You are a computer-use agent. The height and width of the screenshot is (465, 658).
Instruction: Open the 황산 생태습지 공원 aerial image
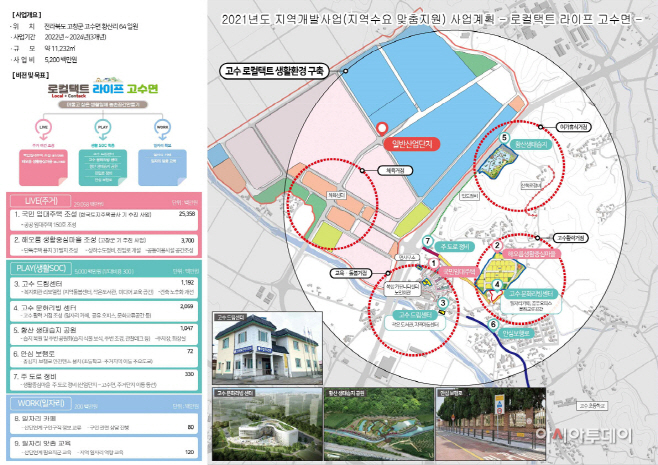pyautogui.click(x=379, y=424)
